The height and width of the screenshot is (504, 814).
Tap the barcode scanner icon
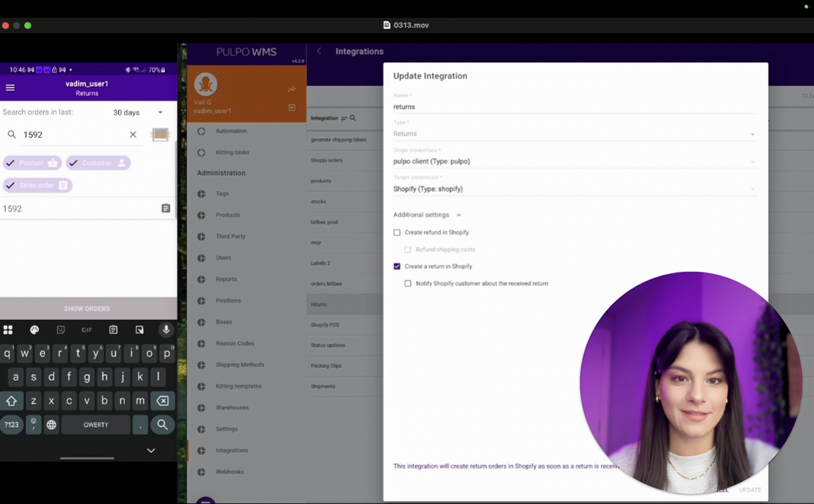(160, 135)
